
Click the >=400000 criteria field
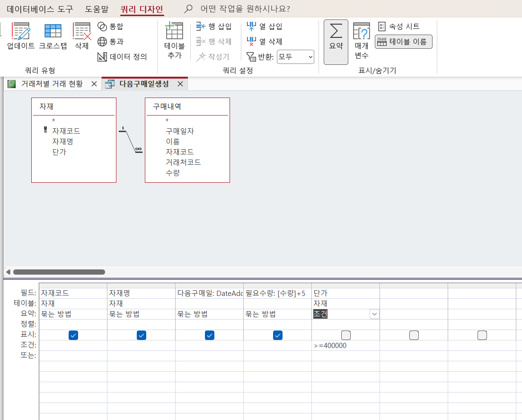[x=345, y=346]
